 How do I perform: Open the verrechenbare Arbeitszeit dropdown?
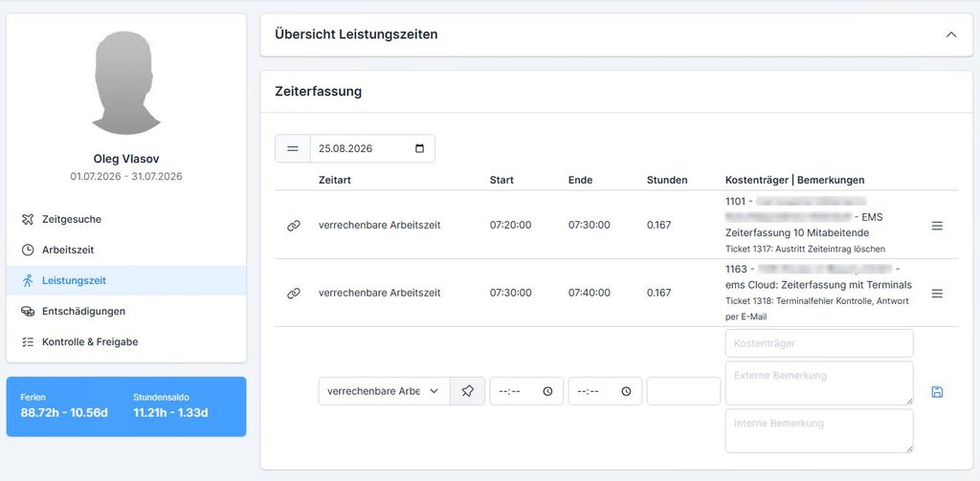point(384,391)
